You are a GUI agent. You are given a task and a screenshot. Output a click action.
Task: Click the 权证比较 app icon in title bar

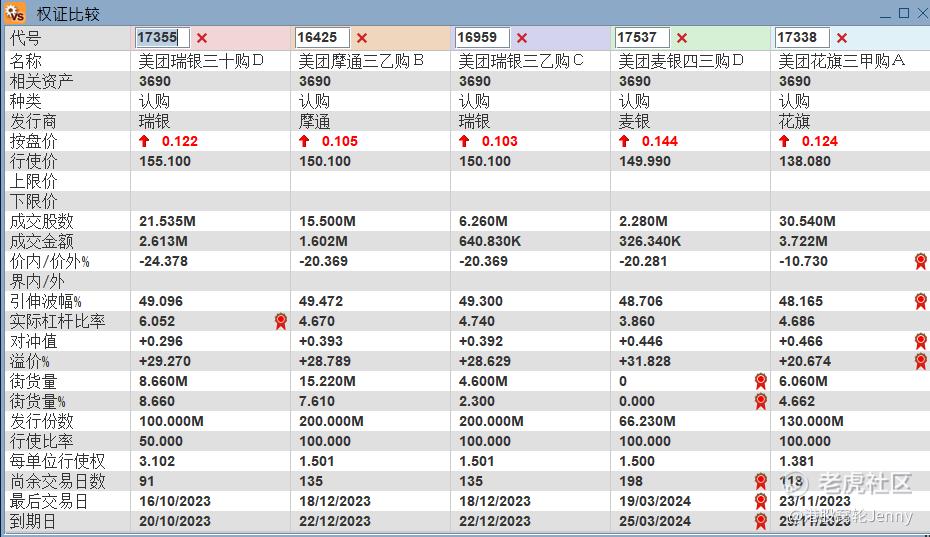(15, 12)
